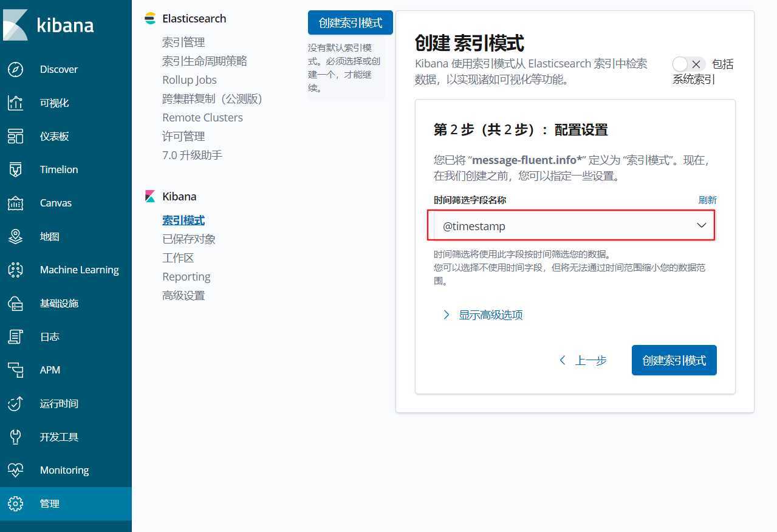777x532 pixels.
Task: Click the Timelion label in sidebar
Action: tap(59, 169)
